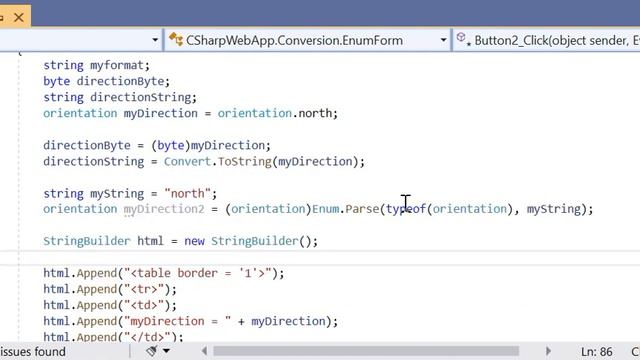Click the horizontal scrollbar left arrow
Viewport: 640px width, 360px height.
click(204, 351)
